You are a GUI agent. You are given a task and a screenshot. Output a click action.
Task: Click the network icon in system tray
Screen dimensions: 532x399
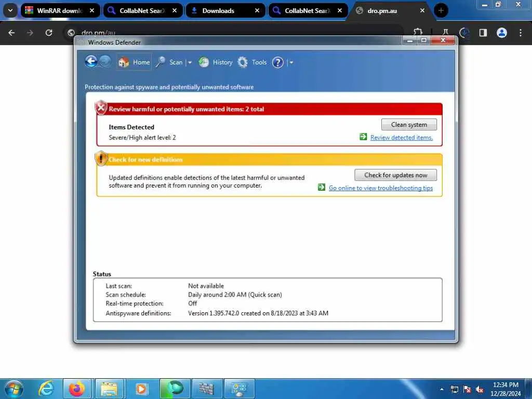tap(454, 389)
